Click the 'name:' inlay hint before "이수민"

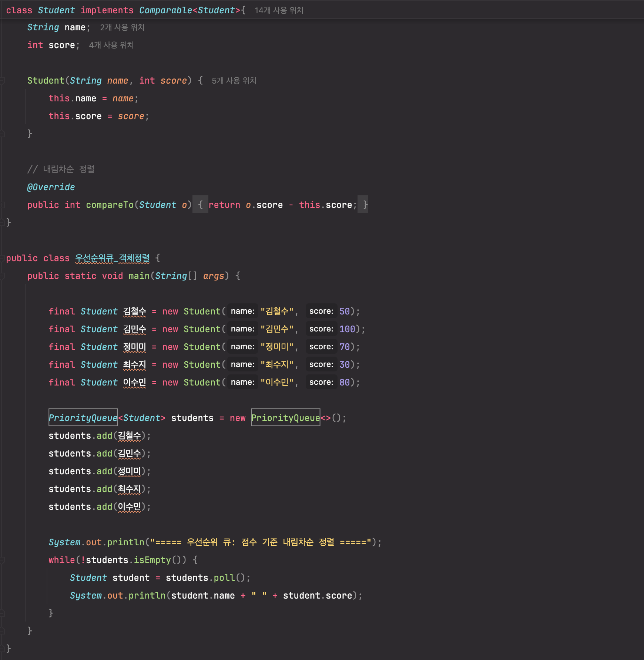tap(242, 383)
